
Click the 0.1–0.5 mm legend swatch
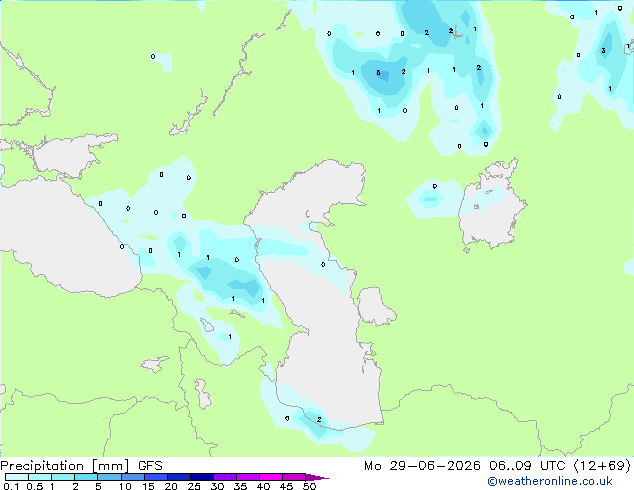click(x=17, y=477)
